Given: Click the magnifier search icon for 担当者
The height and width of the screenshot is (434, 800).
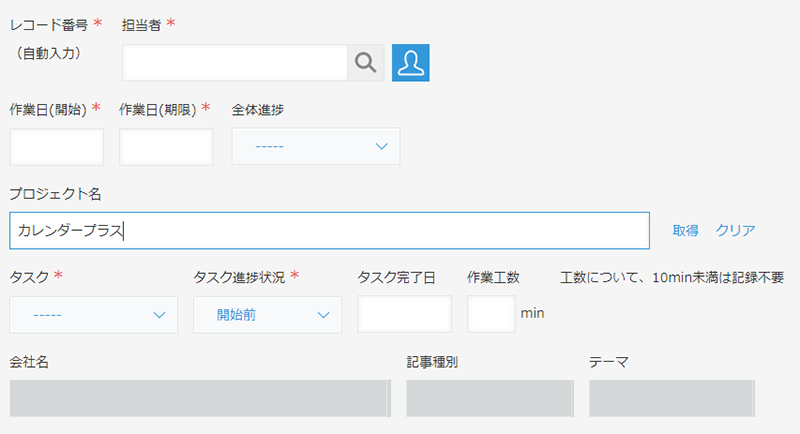Looking at the screenshot, I should click(x=366, y=63).
